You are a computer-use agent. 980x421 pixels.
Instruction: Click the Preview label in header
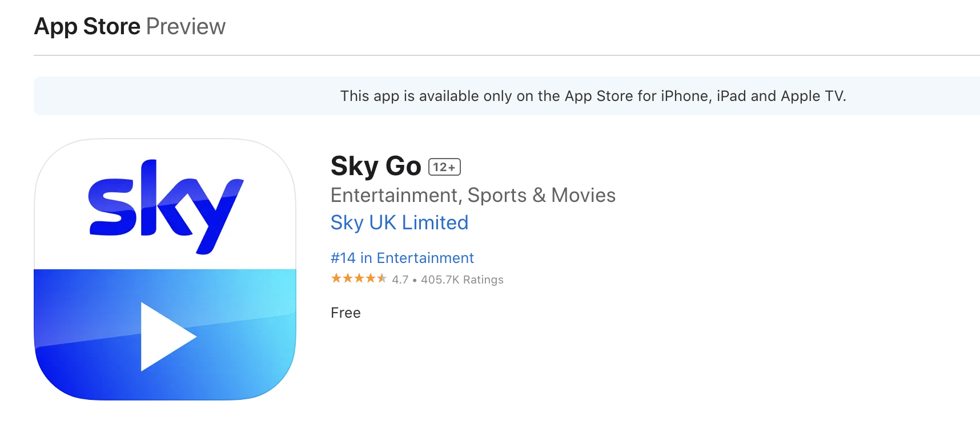[x=186, y=26]
